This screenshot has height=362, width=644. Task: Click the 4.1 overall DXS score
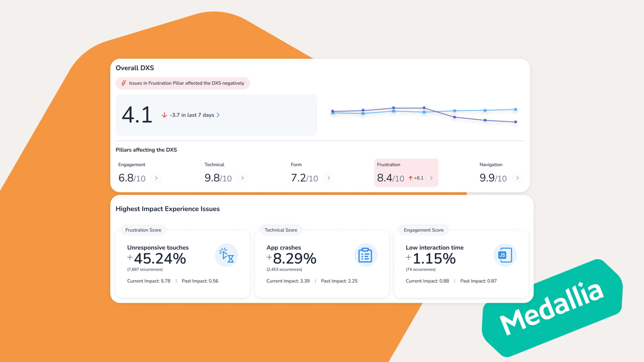[137, 115]
